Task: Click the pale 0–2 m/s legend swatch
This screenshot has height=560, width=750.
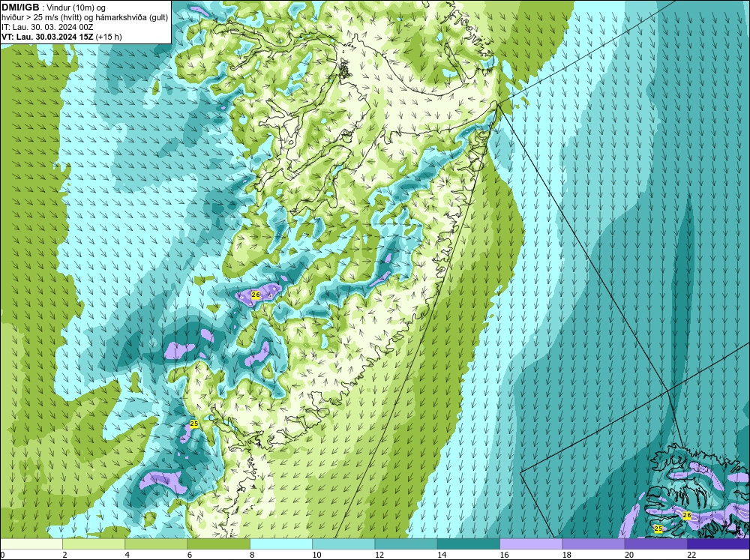Action: (x=31, y=544)
